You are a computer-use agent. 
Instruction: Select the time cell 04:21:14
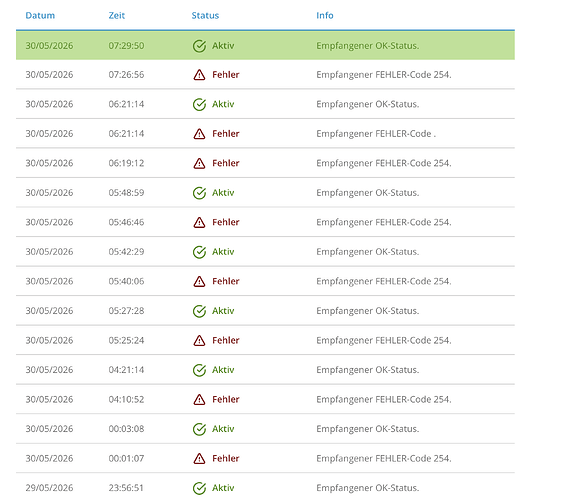[x=126, y=370]
